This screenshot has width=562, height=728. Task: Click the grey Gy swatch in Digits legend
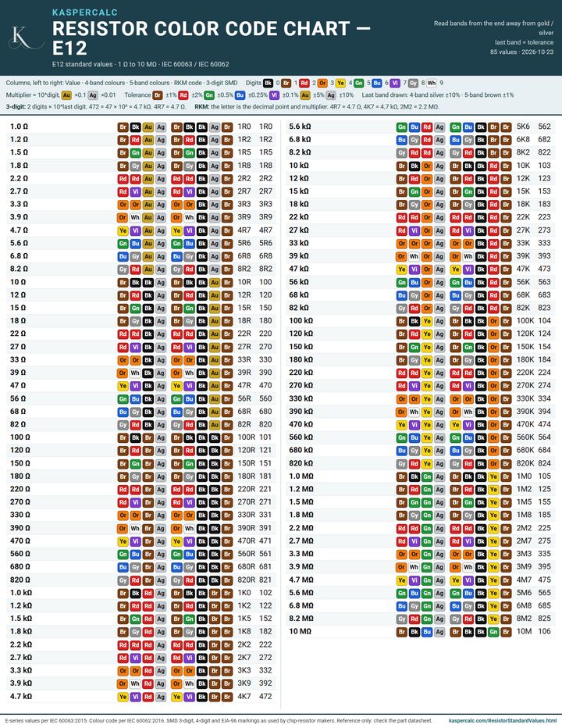[414, 83]
